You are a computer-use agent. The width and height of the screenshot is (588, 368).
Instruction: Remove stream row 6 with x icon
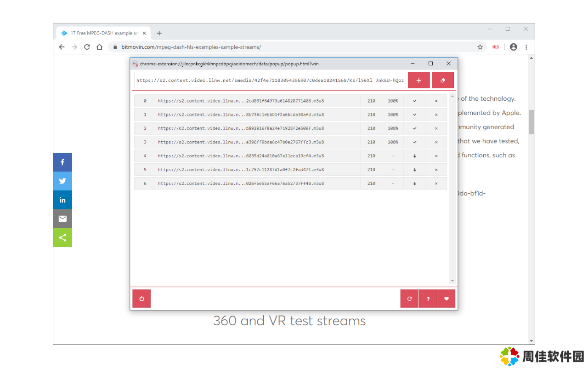436,184
